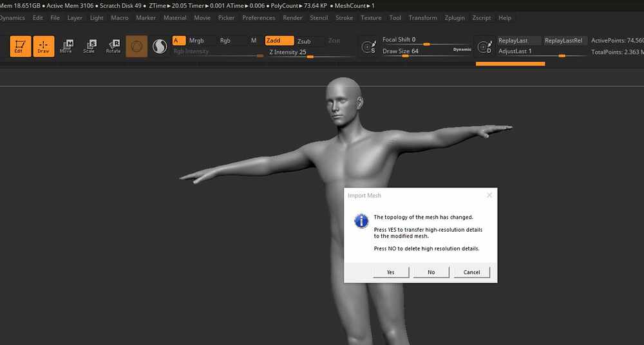The height and width of the screenshot is (345, 644).
Task: Toggle Zcut mode
Action: [x=334, y=41]
